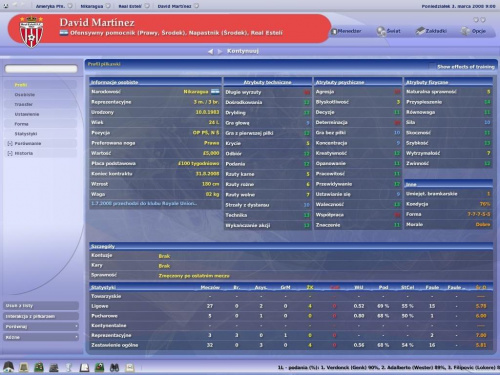Click the Real Estelí club crest
The image size is (500, 375).
coord(31,32)
